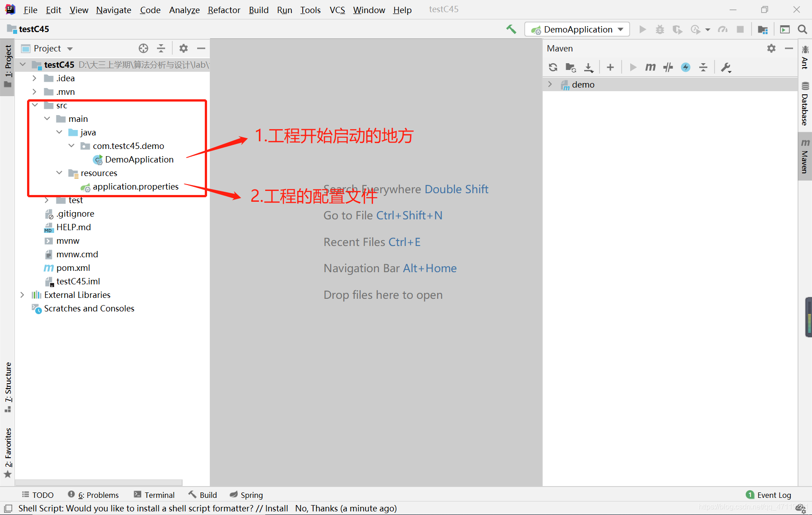Expand External Libraries node
The height and width of the screenshot is (515, 812).
coord(23,295)
